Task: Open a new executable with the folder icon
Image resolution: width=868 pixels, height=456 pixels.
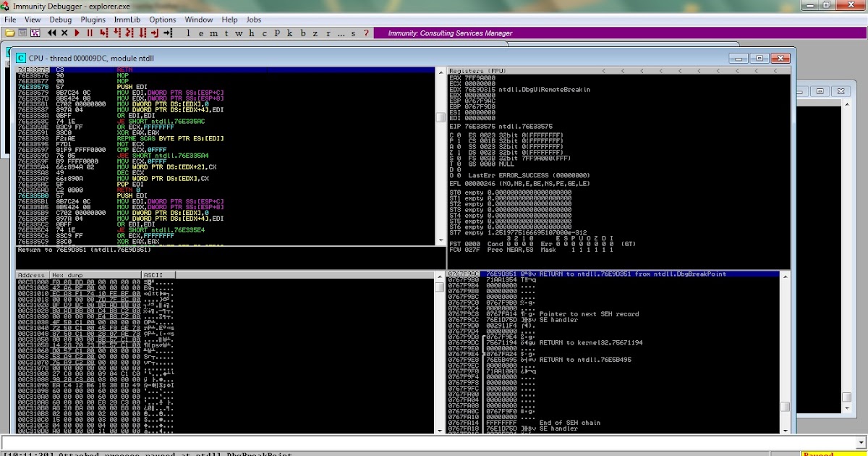Action: 9,33
